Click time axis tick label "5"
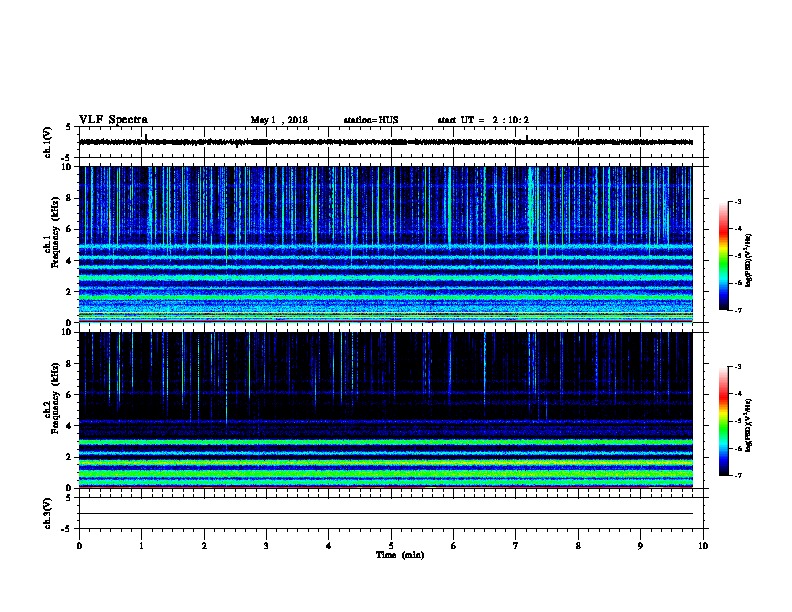 [391, 546]
